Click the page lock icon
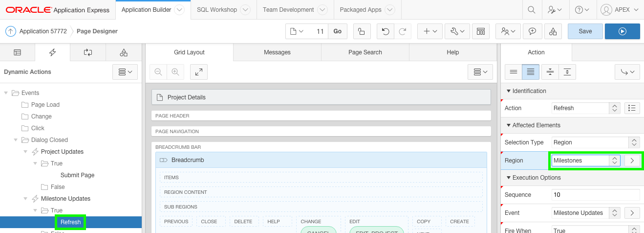 pos(361,31)
